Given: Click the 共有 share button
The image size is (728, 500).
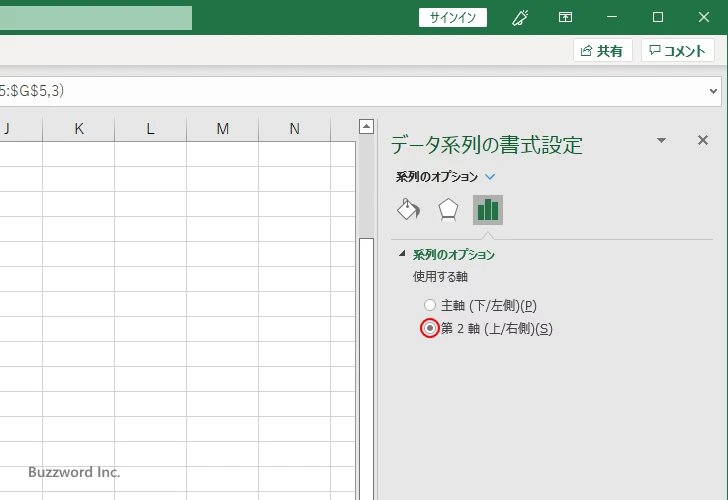Looking at the screenshot, I should pos(603,50).
